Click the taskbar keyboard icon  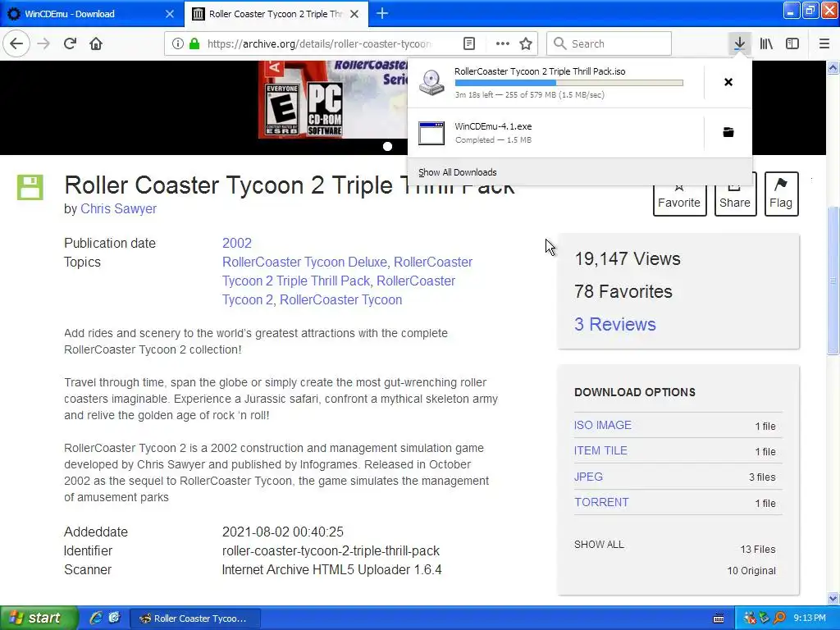click(x=719, y=619)
